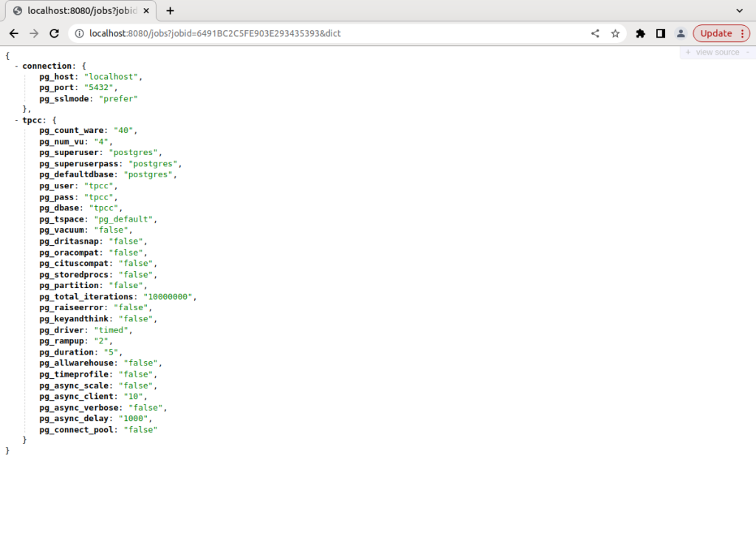This screenshot has height=551, width=756.
Task: Collapse the tpcc object
Action: pyautogui.click(x=16, y=120)
